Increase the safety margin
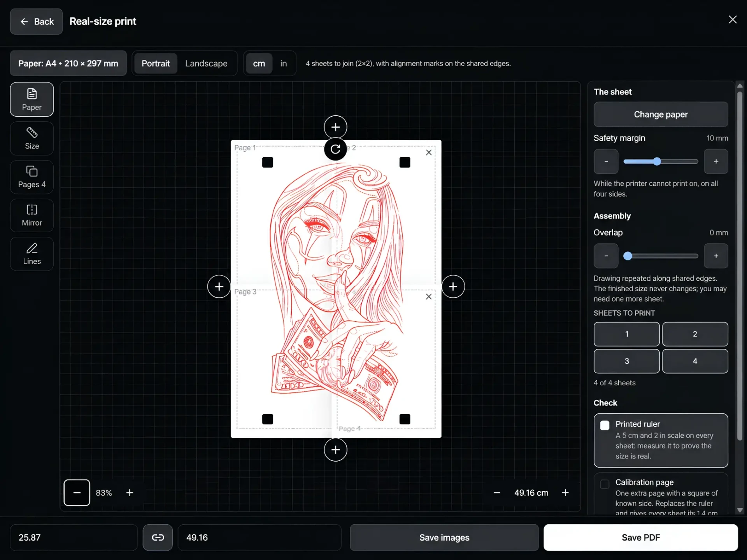The height and width of the screenshot is (560, 747). [716, 161]
